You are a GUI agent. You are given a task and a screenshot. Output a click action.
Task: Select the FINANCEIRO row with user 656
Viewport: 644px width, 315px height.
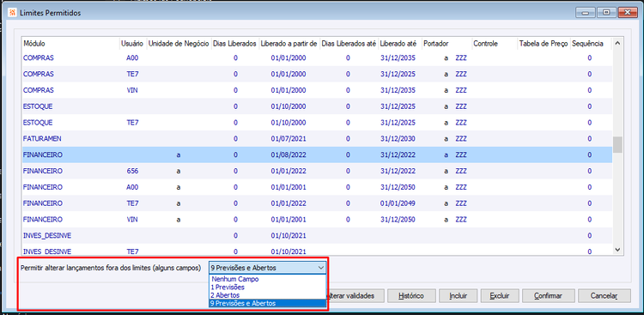pos(317,171)
